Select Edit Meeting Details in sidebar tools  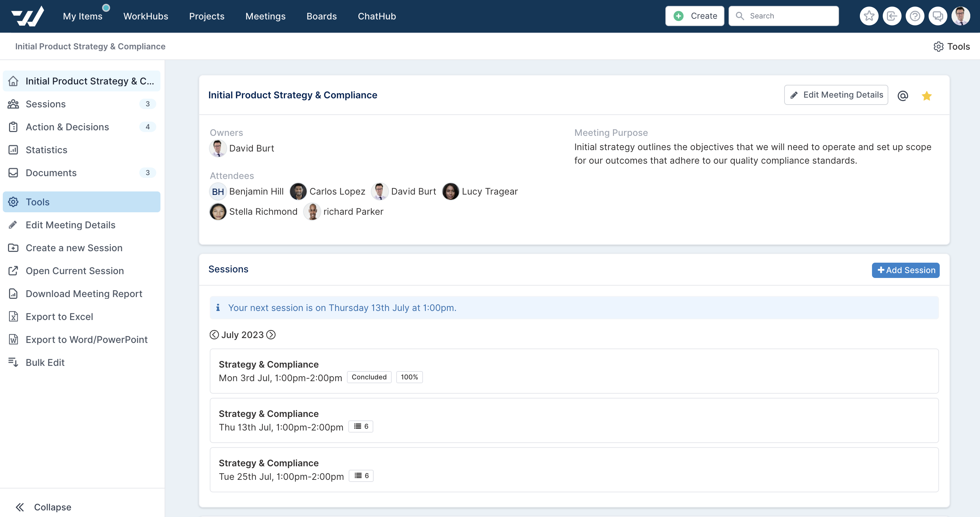pyautogui.click(x=81, y=225)
